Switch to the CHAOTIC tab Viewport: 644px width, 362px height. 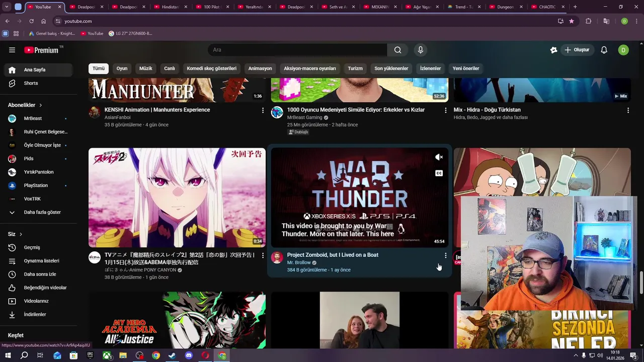[x=547, y=7]
